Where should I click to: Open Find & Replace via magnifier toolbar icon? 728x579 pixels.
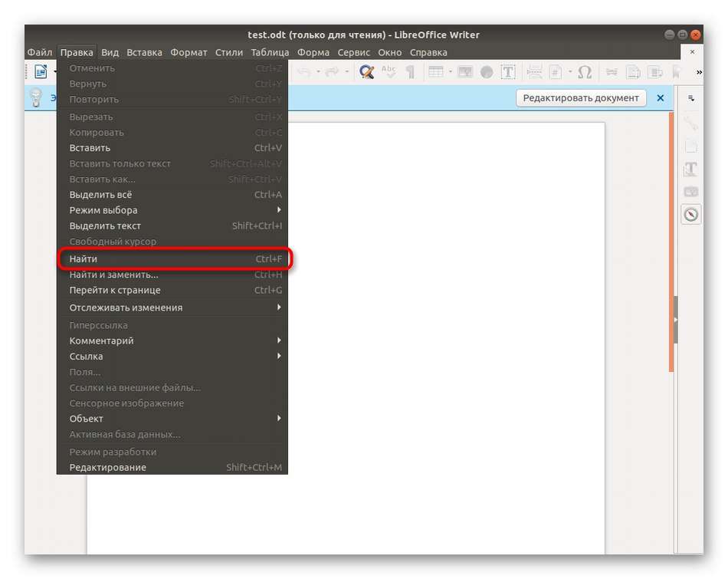click(365, 71)
